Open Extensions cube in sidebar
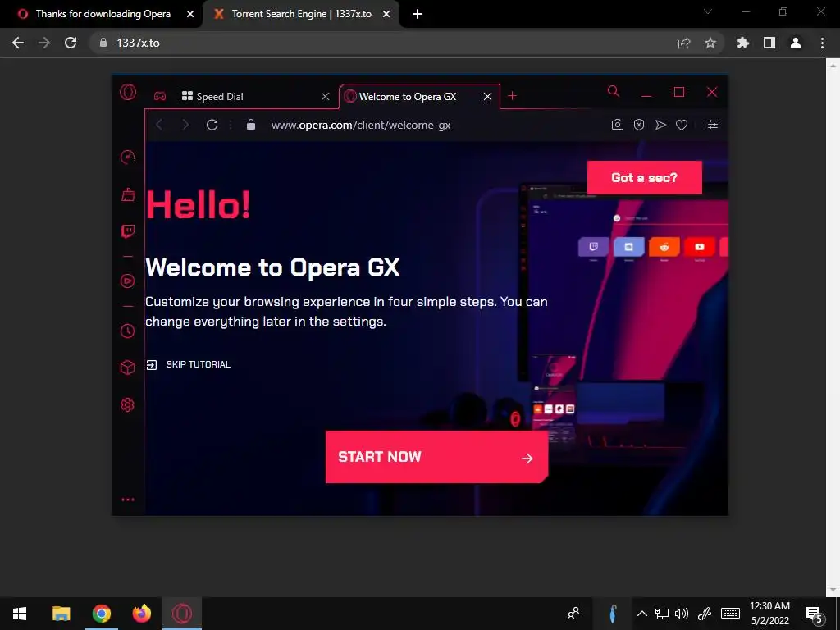The image size is (840, 630). (127, 367)
